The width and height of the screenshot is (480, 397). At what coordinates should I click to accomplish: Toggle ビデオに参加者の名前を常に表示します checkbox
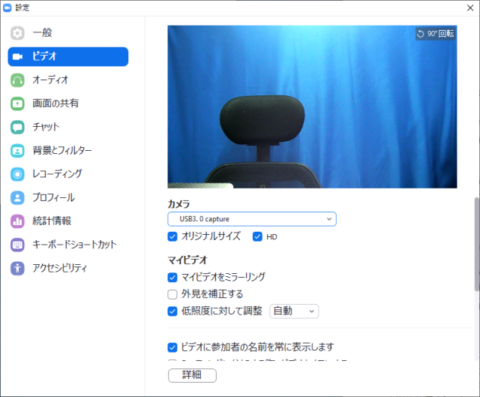pos(172,348)
